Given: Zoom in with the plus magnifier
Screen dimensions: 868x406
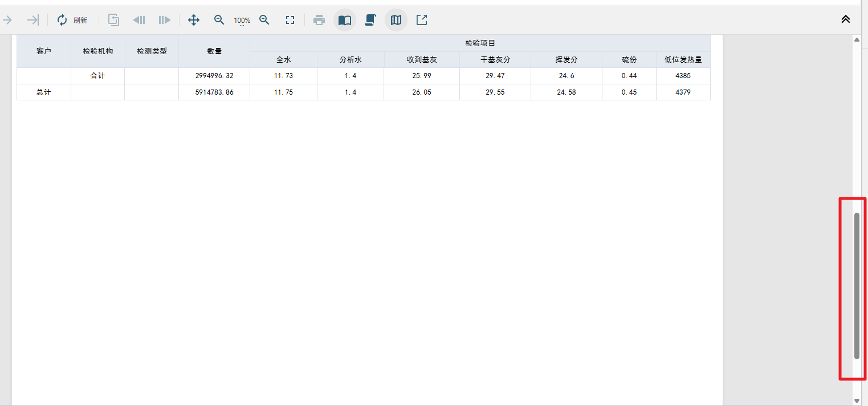Looking at the screenshot, I should coord(264,20).
